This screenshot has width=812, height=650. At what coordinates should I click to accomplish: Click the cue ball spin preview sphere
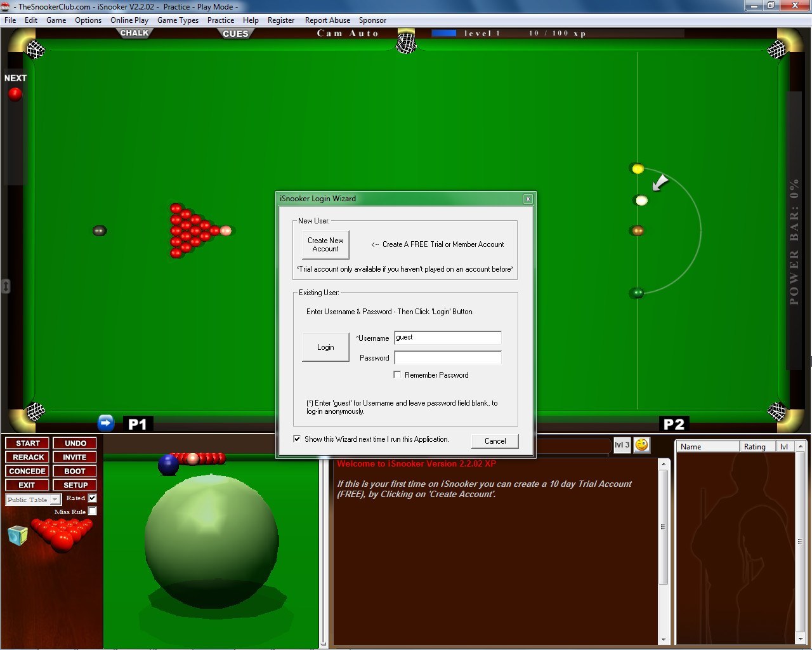pyautogui.click(x=211, y=540)
